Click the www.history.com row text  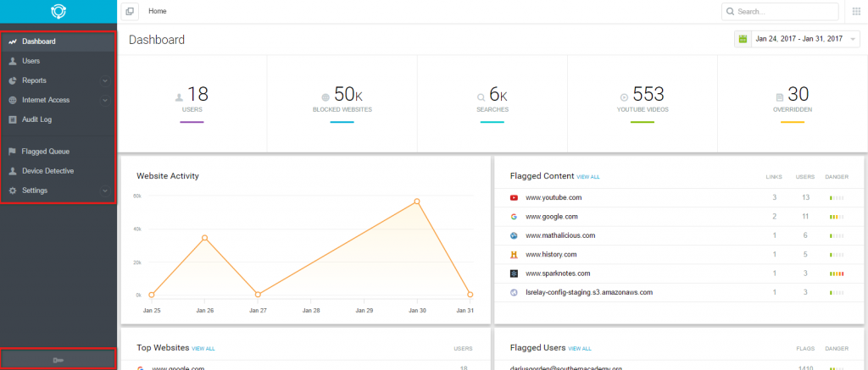pos(551,254)
